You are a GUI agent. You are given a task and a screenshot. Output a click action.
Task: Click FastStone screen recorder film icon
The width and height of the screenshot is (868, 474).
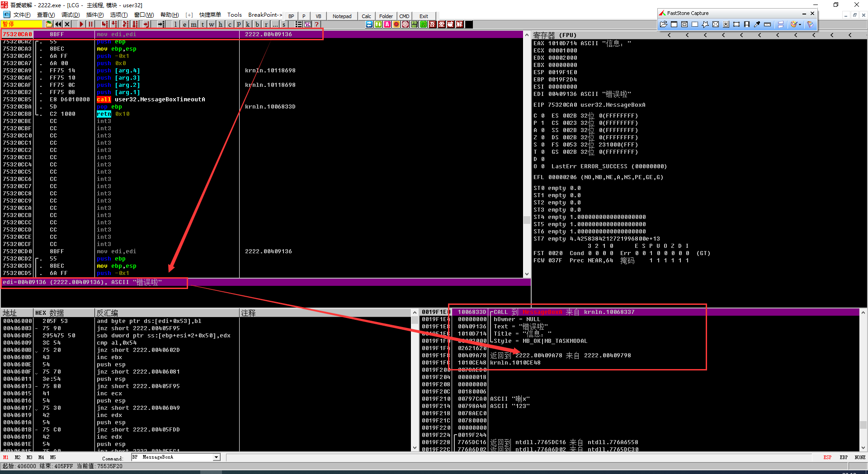[747, 24]
